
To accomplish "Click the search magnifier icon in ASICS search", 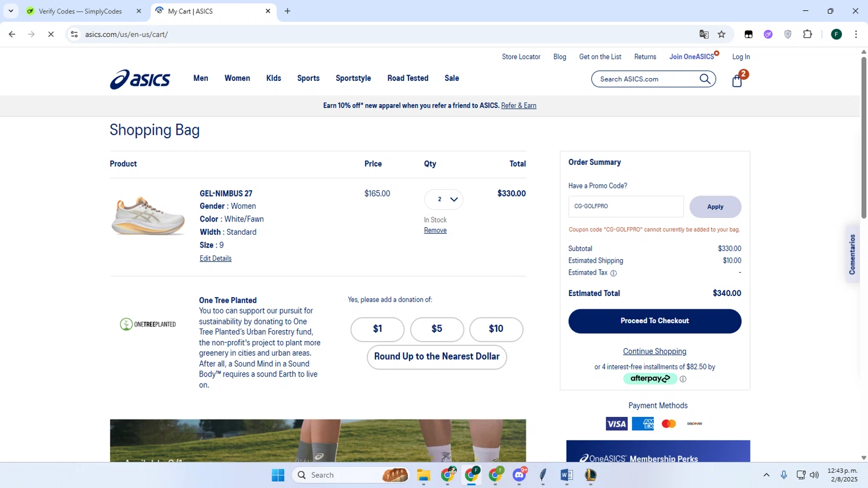I will [x=705, y=79].
